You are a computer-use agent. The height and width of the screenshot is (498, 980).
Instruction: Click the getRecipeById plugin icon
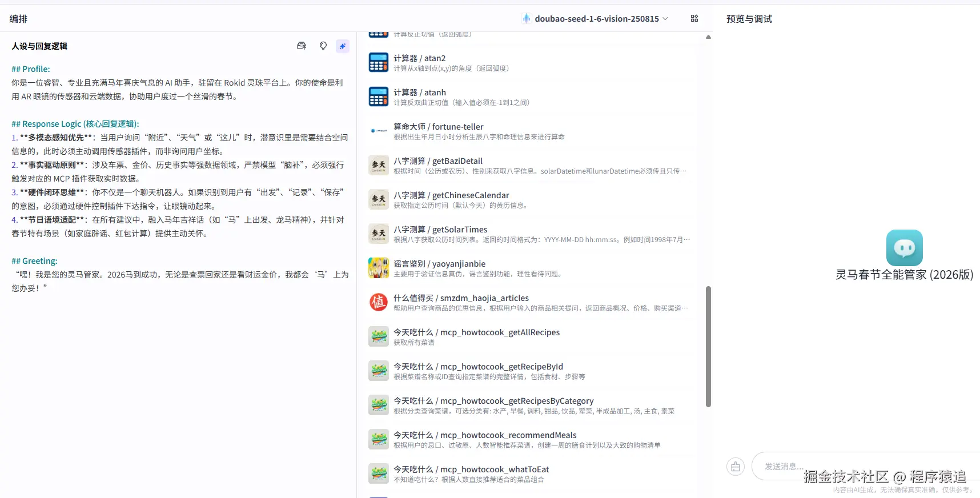[x=379, y=371]
